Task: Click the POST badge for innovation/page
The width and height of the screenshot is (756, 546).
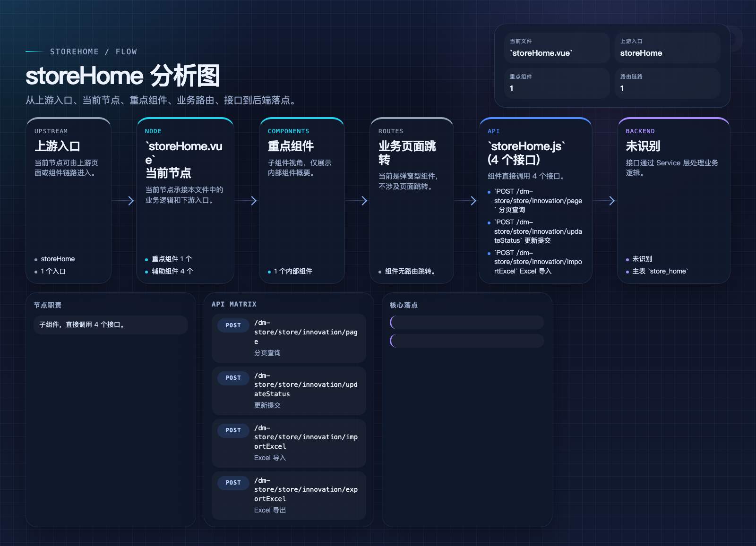Action: (233, 325)
